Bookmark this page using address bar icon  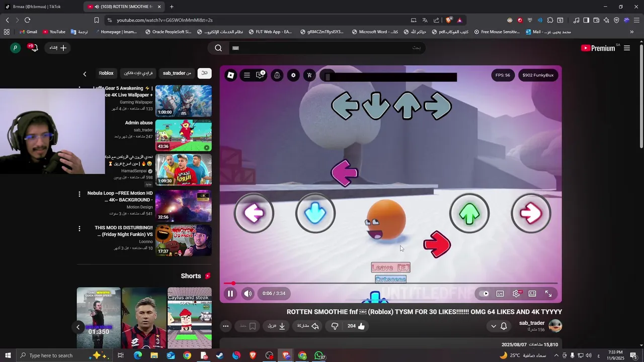(97, 20)
